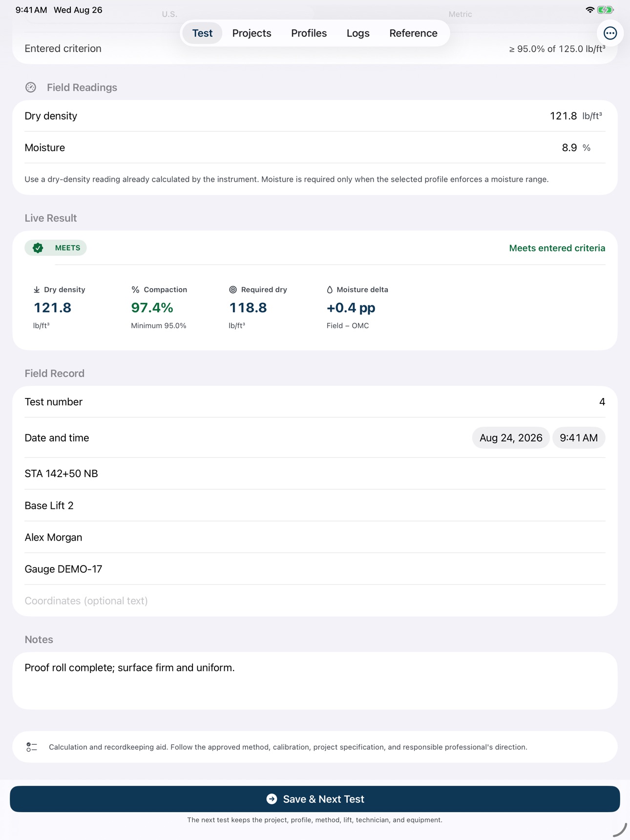
Task: Tap the status bar clock 9:41 AM
Action: coord(31,10)
